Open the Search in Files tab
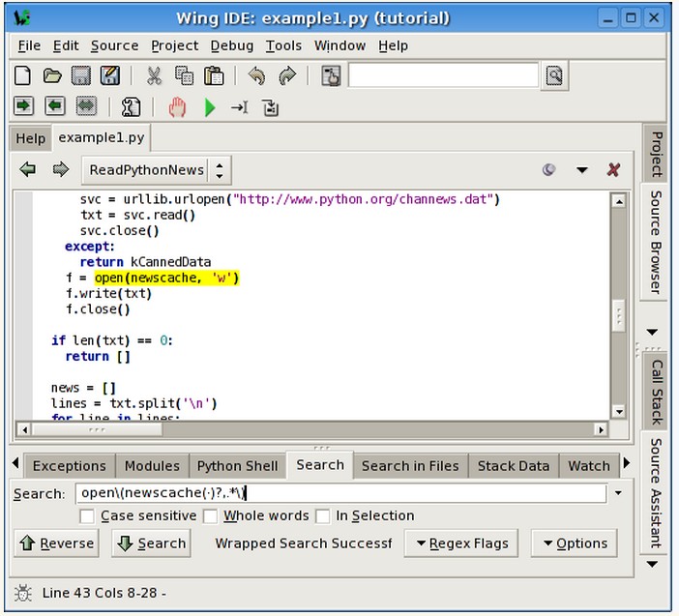Screen dimensions: 679x616 coord(410,466)
